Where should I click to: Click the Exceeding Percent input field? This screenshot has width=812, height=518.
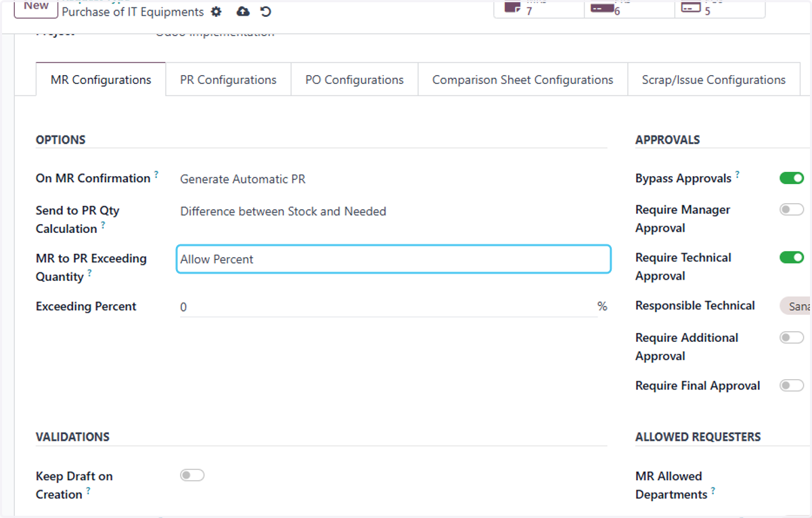pos(388,307)
